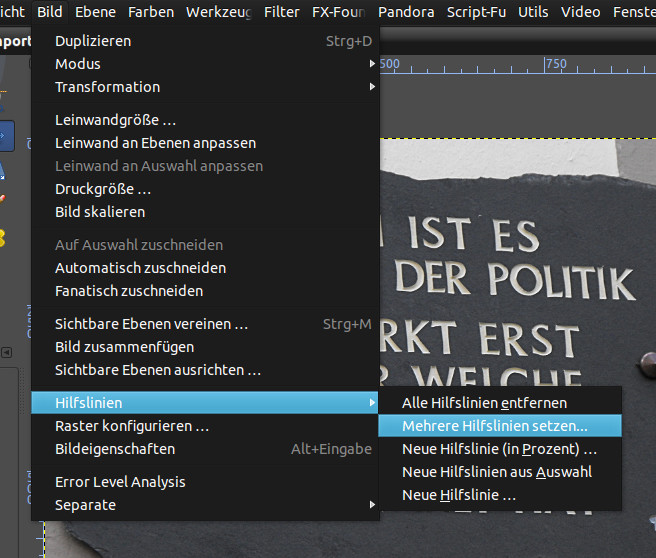Select Neue Hilfslinien aus Auswahl

coord(500,472)
